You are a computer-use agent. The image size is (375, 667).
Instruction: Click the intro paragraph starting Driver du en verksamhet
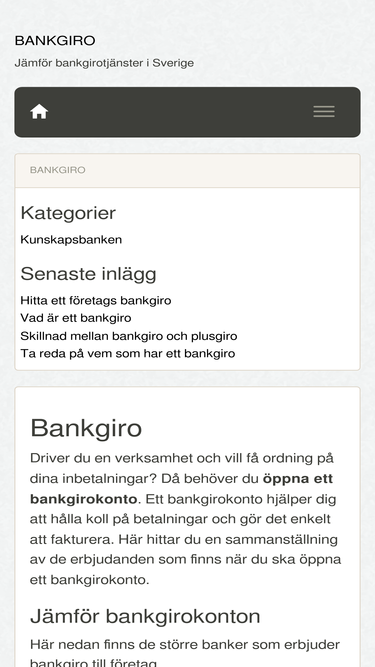(x=185, y=519)
